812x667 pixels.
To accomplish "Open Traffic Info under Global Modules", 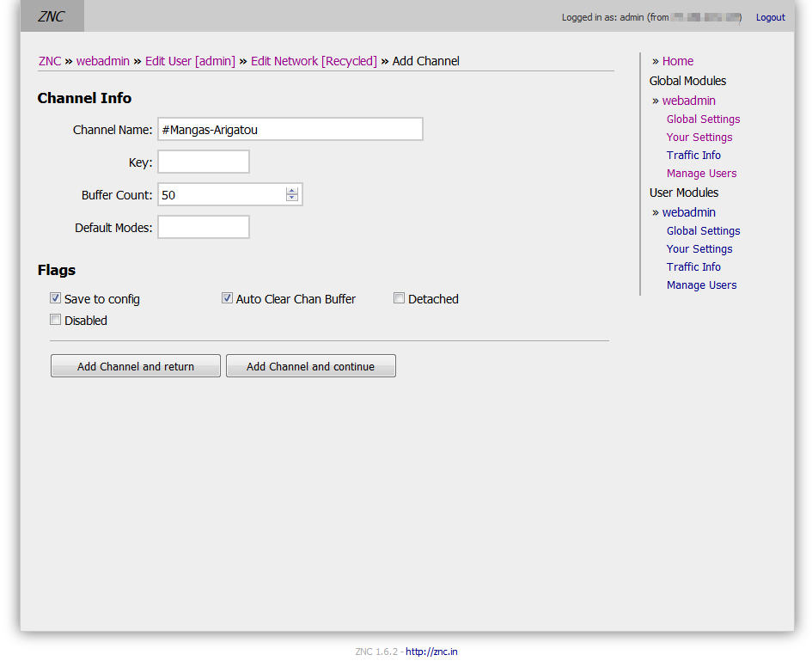I will click(693, 155).
